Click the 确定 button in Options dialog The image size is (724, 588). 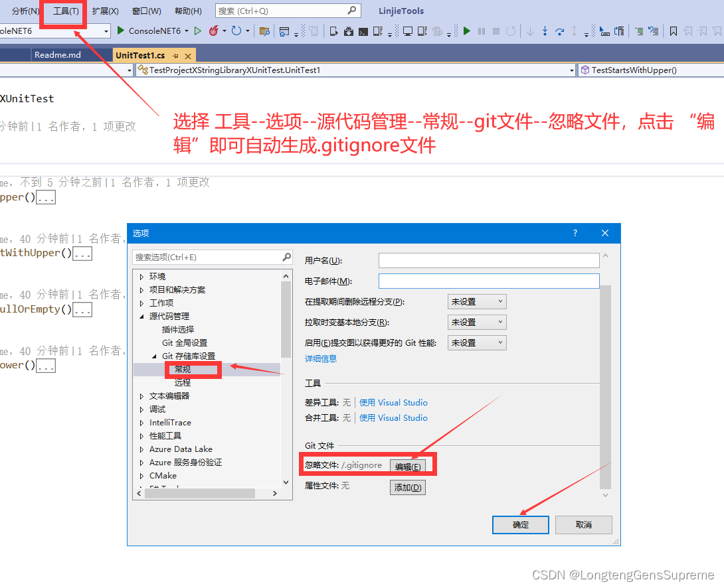(520, 524)
